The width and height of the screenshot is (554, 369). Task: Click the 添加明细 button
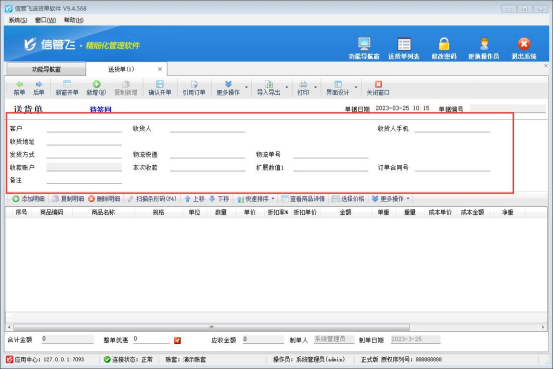pos(29,199)
